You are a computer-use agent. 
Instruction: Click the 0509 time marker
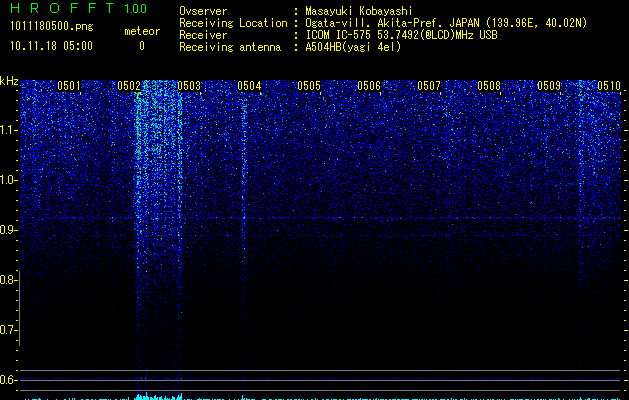(549, 85)
